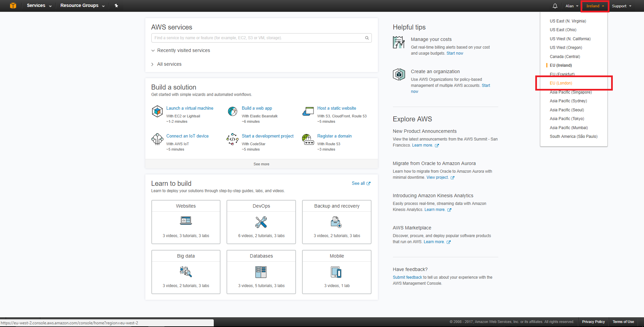Open the Services dropdown menu
The width and height of the screenshot is (644, 327).
tap(39, 6)
